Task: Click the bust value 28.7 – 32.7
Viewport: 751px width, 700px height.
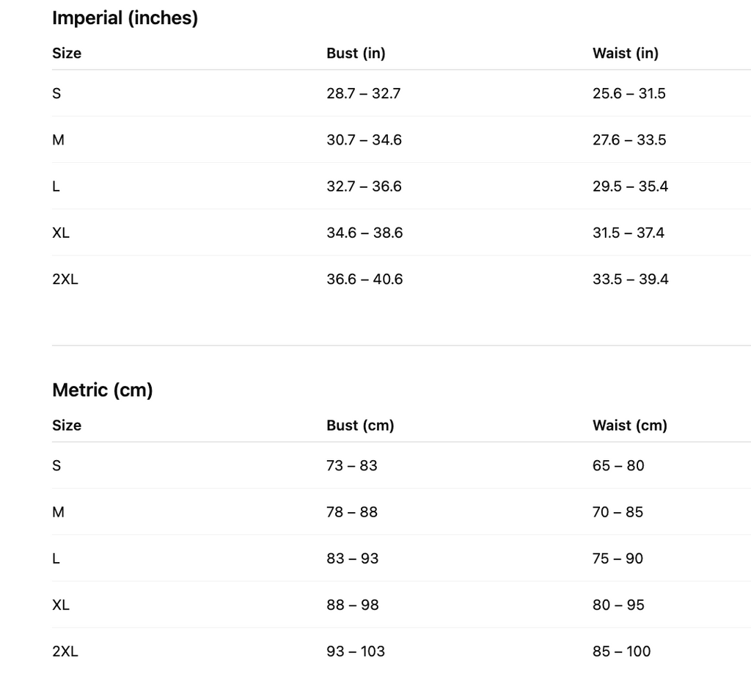Action: (x=363, y=94)
